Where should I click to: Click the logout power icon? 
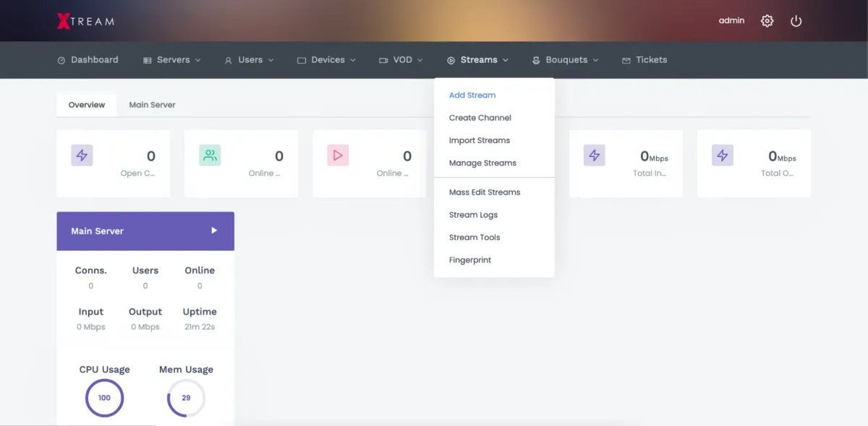[796, 20]
